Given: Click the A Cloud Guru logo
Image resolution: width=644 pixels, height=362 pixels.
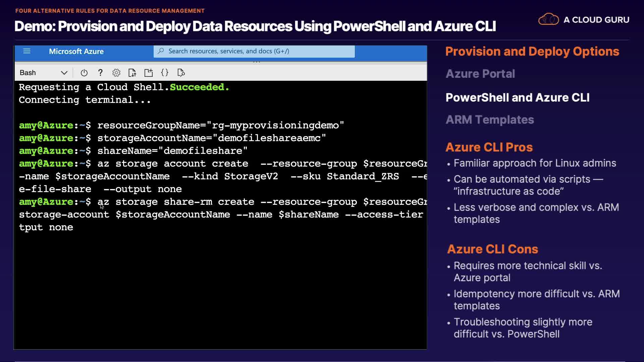Looking at the screenshot, I should pos(584,19).
